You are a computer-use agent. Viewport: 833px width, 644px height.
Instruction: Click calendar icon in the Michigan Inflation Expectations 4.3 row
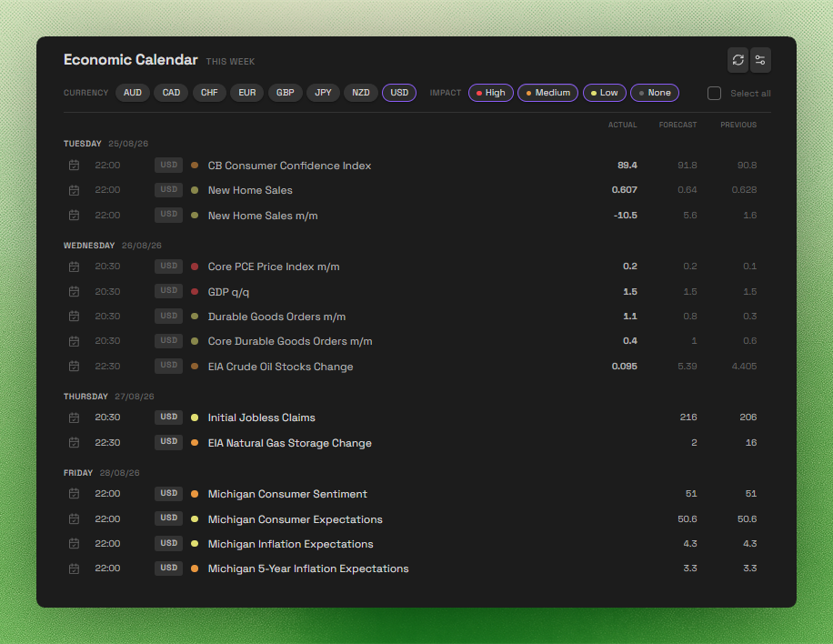pyautogui.click(x=74, y=544)
